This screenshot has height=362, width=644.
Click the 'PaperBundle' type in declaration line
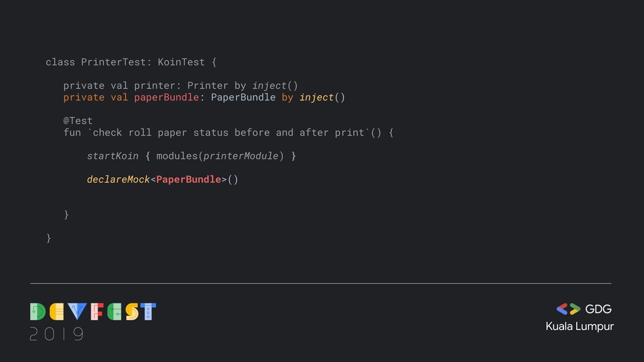click(243, 97)
